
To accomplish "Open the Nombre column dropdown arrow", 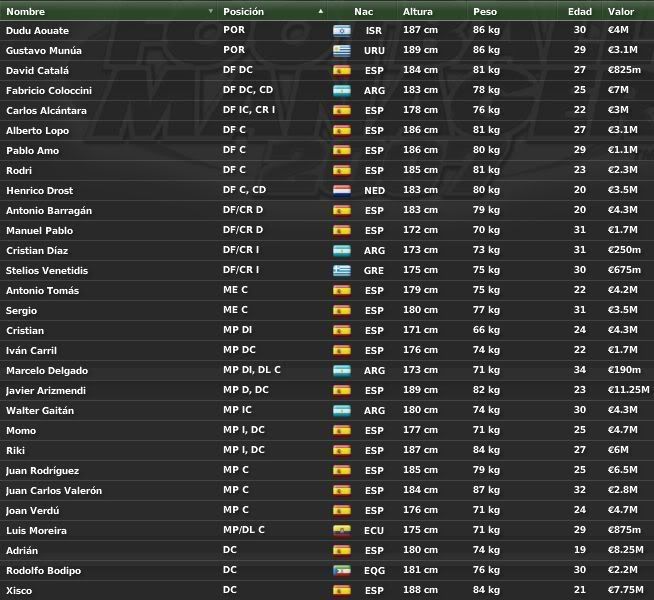I will [211, 11].
